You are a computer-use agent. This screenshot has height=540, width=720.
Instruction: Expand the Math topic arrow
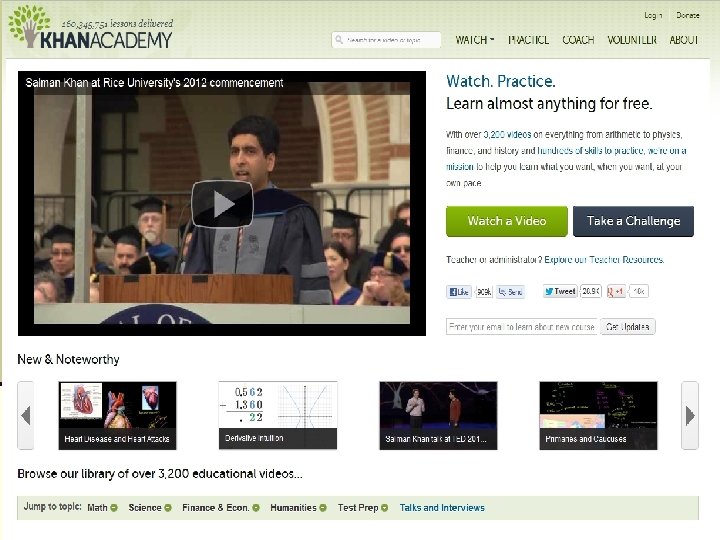pos(113,508)
